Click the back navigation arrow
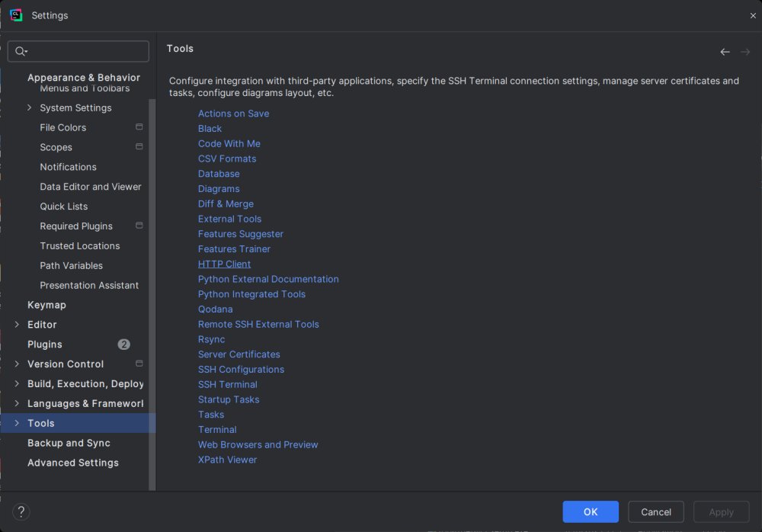762x532 pixels. pyautogui.click(x=725, y=52)
